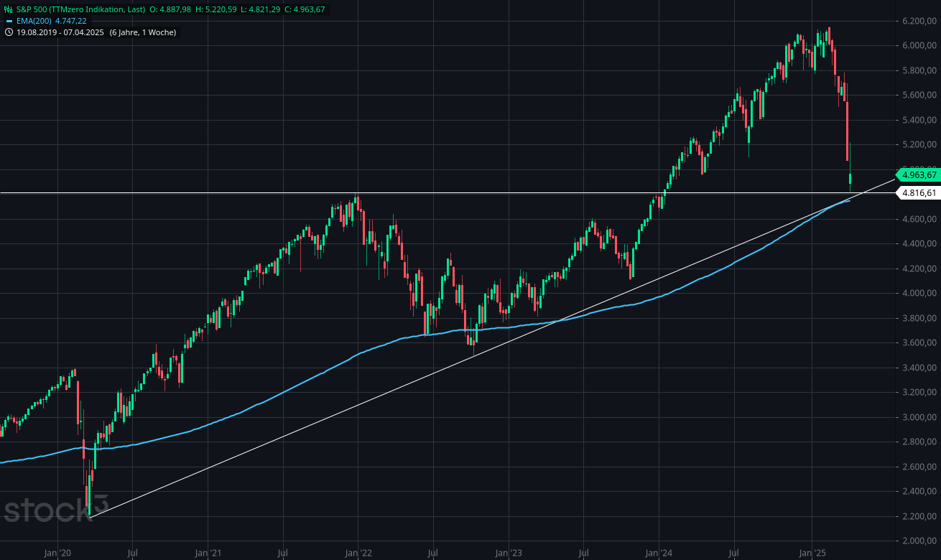Screen dimensions: 941x560
Task: Click the Jan '21 time axis label
Action: click(208, 552)
